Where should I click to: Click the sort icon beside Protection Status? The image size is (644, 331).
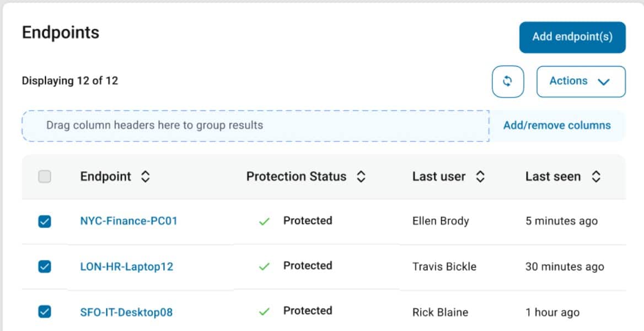tap(361, 176)
